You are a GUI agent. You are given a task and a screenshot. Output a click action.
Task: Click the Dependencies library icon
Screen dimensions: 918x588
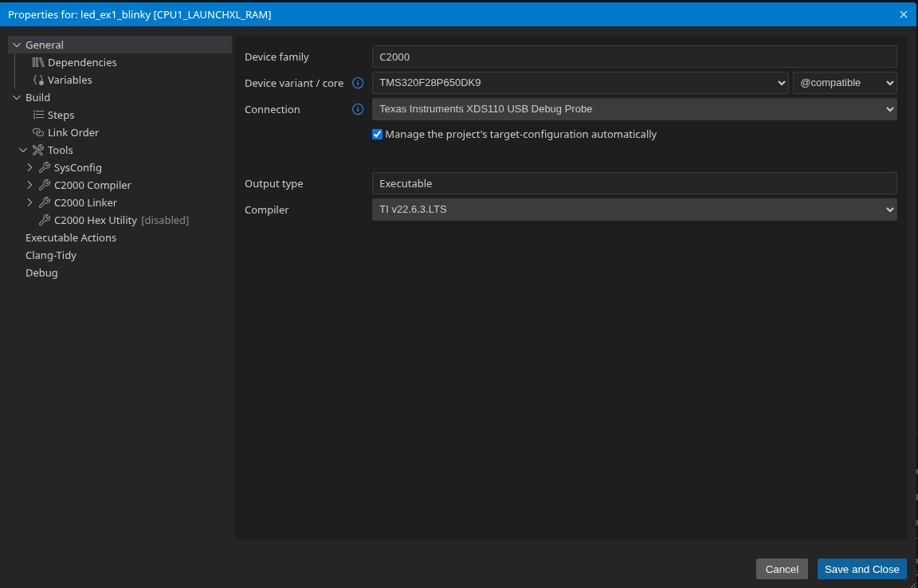(x=38, y=62)
